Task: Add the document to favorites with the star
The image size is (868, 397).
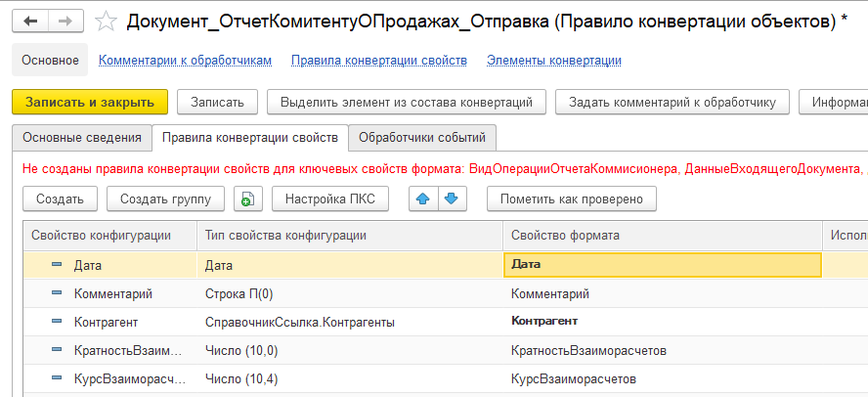Action: tap(106, 22)
